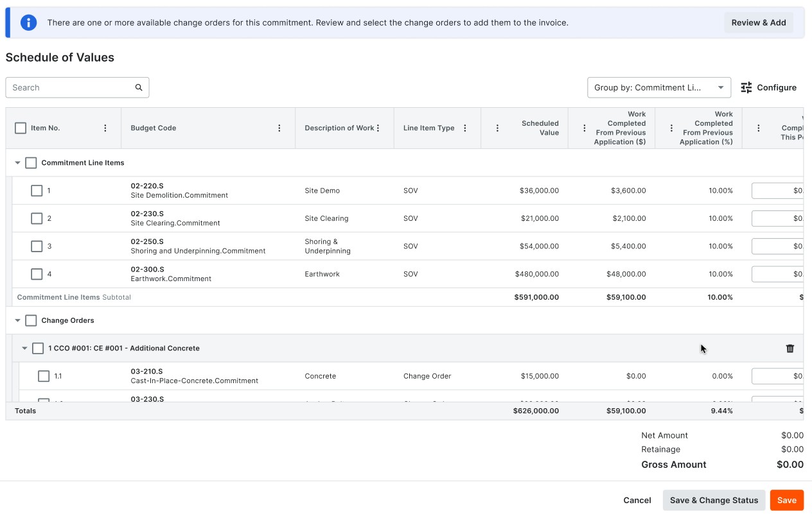Click the blue info icon in banner
This screenshot has height=516, width=812.
28,22
